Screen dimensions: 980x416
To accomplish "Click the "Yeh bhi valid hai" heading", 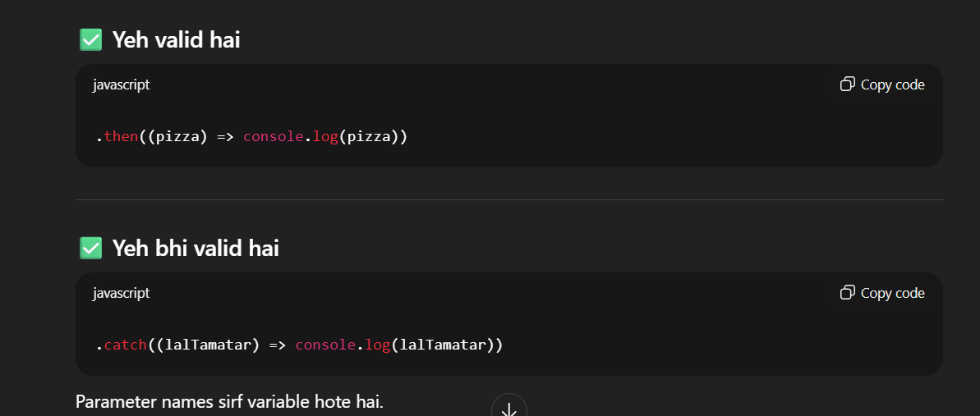I will (x=196, y=248).
